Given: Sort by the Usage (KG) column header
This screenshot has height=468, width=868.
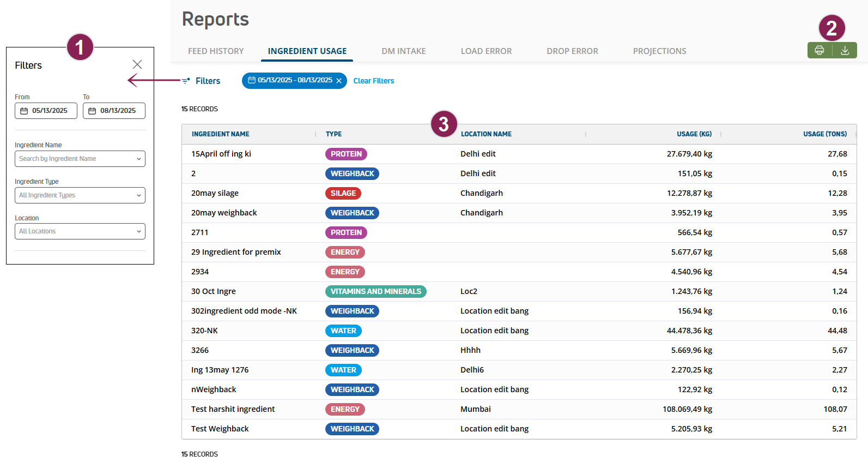Looking at the screenshot, I should click(x=694, y=134).
